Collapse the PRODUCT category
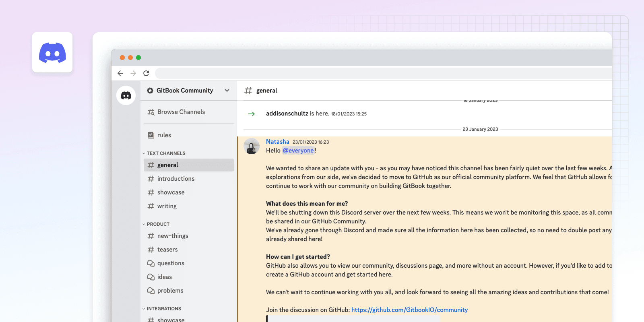This screenshot has height=322, width=644. 156,224
